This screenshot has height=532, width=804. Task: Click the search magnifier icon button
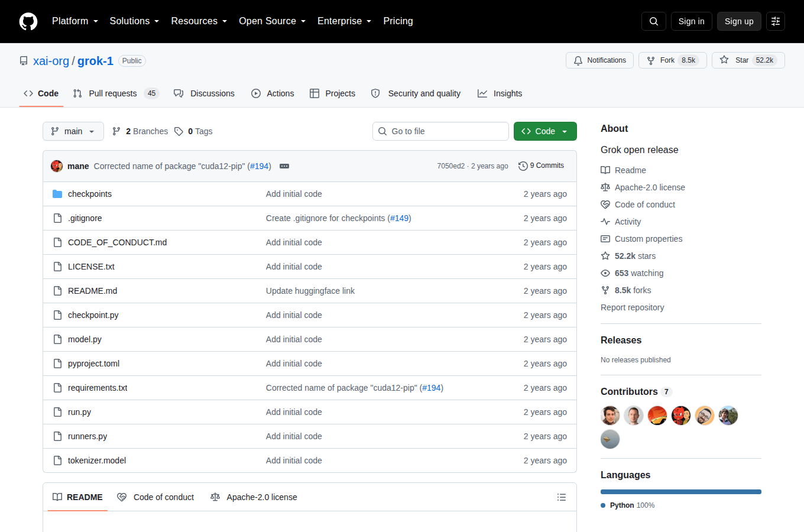pos(654,21)
